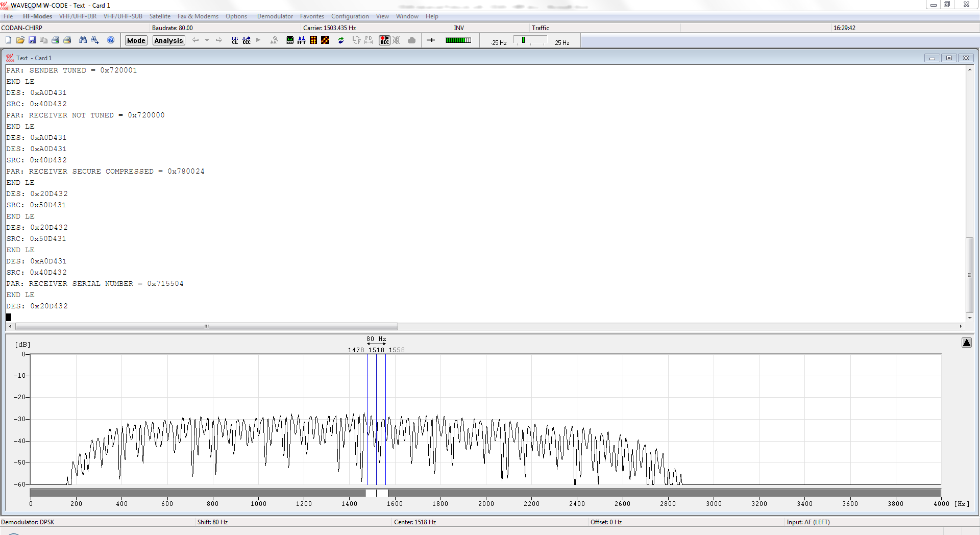Open the Satellite menu
The image size is (980, 535).
pos(160,16)
